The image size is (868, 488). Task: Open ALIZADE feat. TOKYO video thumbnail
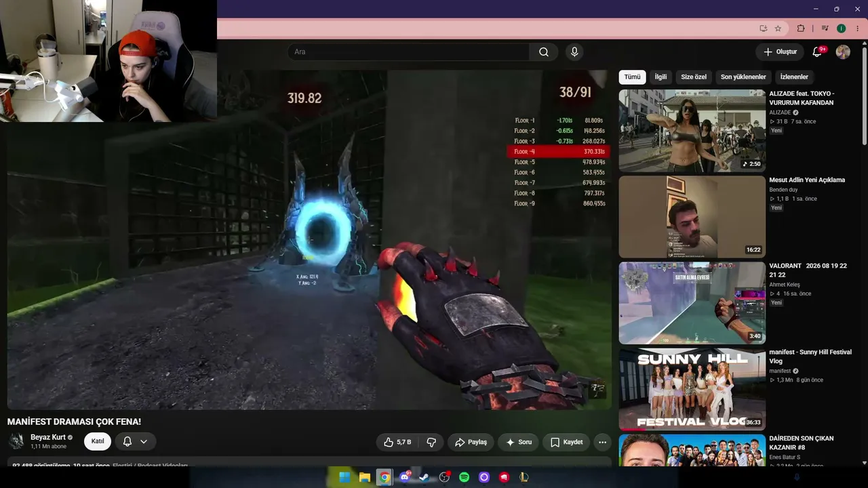[692, 131]
